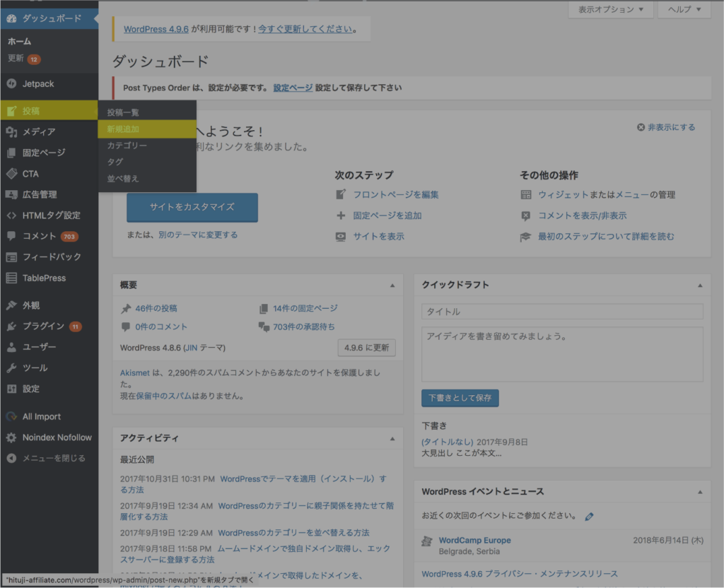Screen dimensions: 724x588
Task: Click the Quick Draft title field
Action: 562,312
